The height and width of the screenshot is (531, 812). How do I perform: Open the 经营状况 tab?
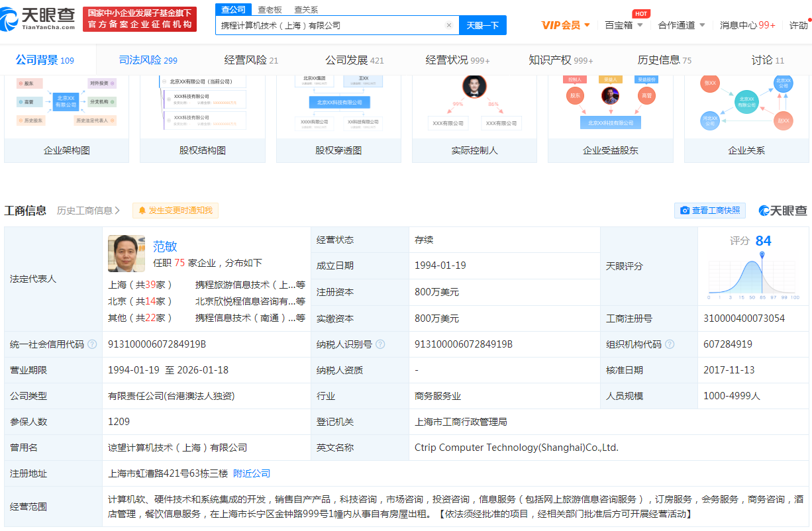click(458, 60)
